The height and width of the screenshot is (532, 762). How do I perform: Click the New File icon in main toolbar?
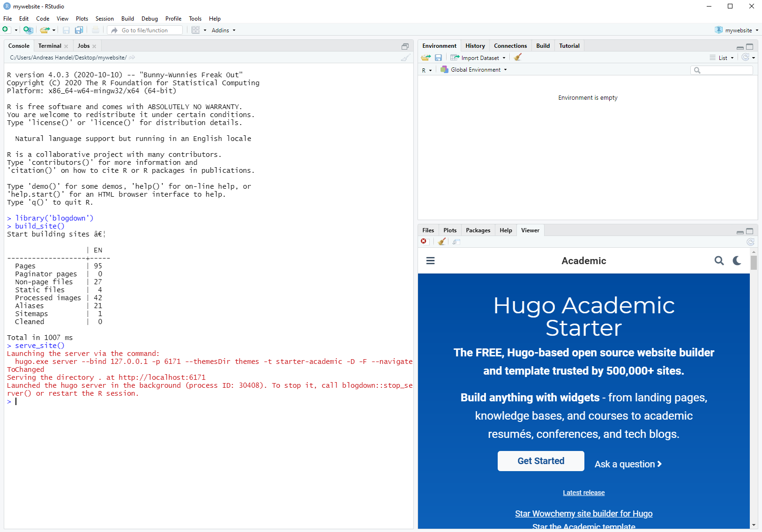pyautogui.click(x=6, y=30)
